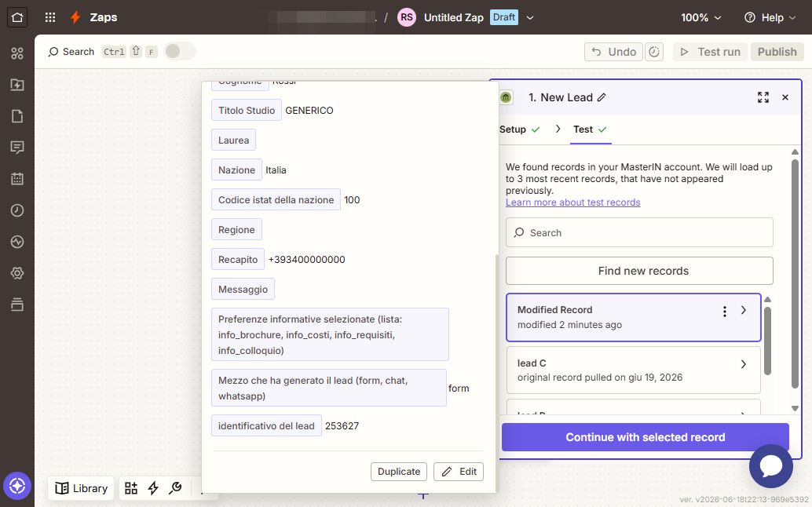Open Learn more about test records link
Screen dimensions: 812x507
click(572, 202)
